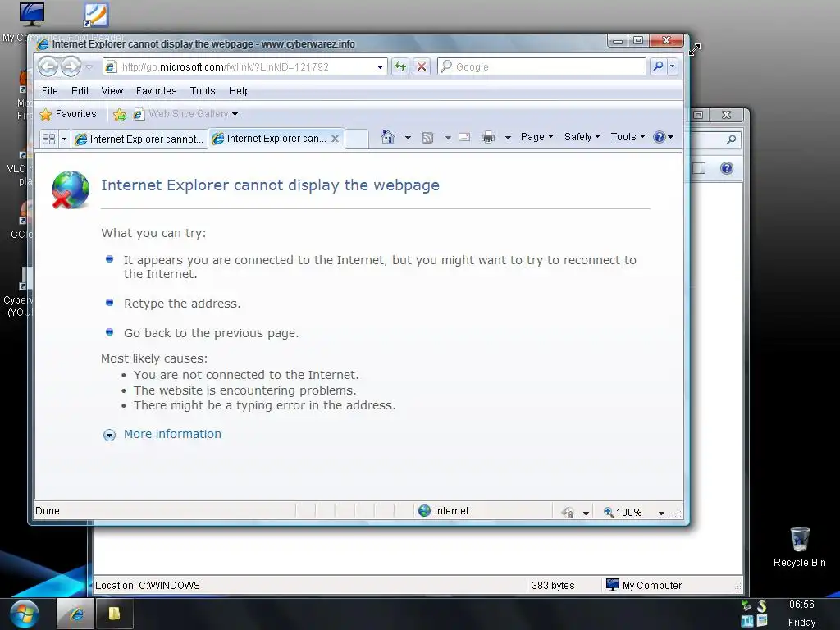Click the page title favicon in title bar
840x630 pixels.
point(43,44)
